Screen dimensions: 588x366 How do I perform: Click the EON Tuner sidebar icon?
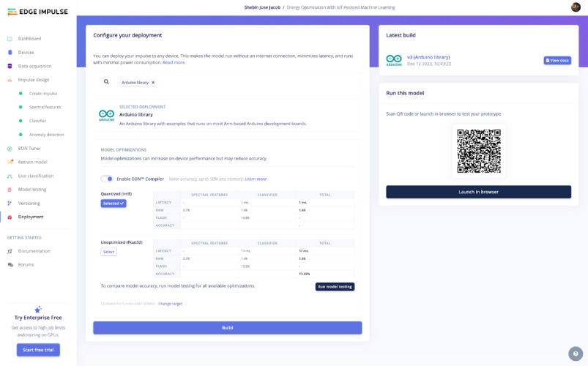tap(10, 149)
